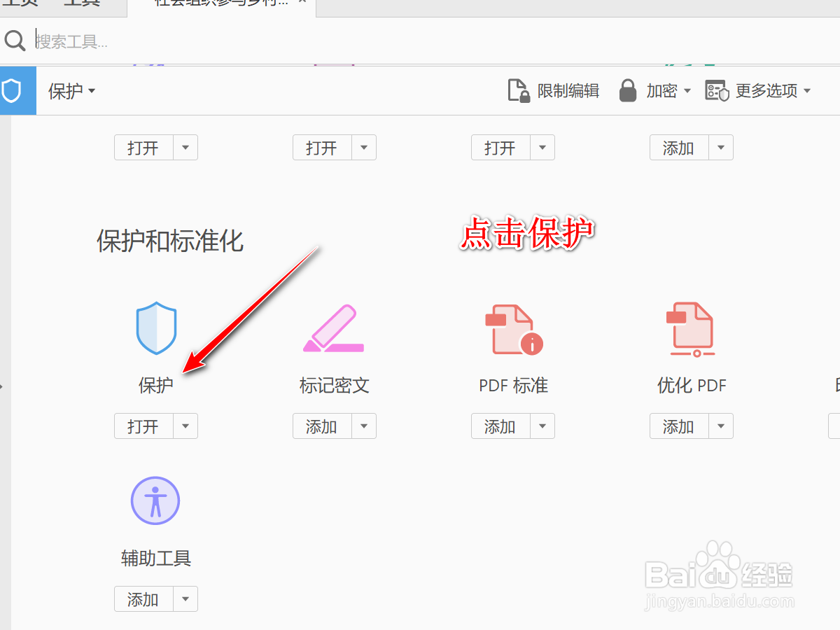
Task: Open the 加密 dropdown arrow
Action: click(687, 91)
